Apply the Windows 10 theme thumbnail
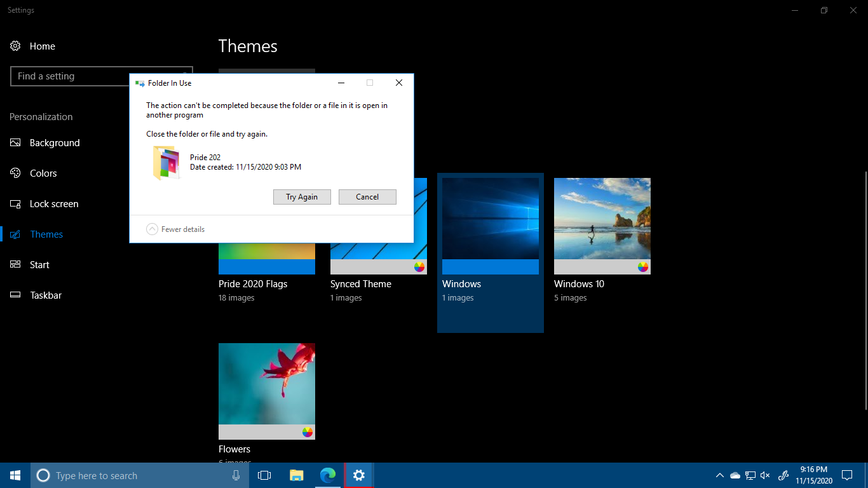 pos(602,226)
